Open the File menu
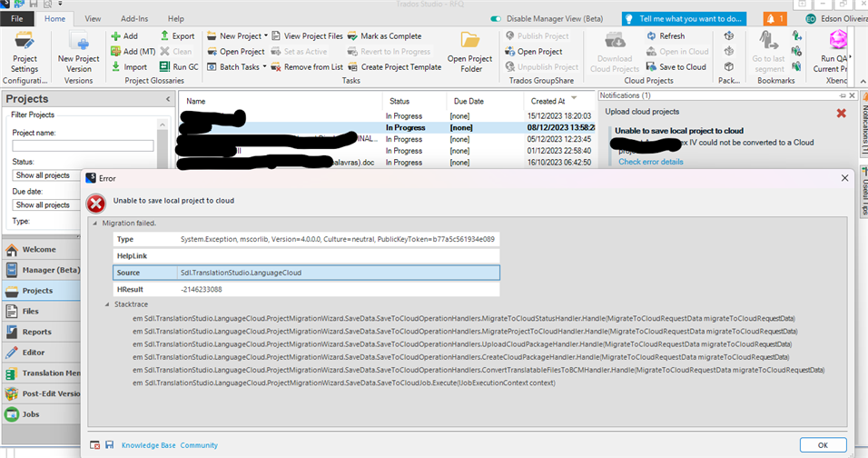The width and height of the screenshot is (868, 458). pyautogui.click(x=17, y=19)
